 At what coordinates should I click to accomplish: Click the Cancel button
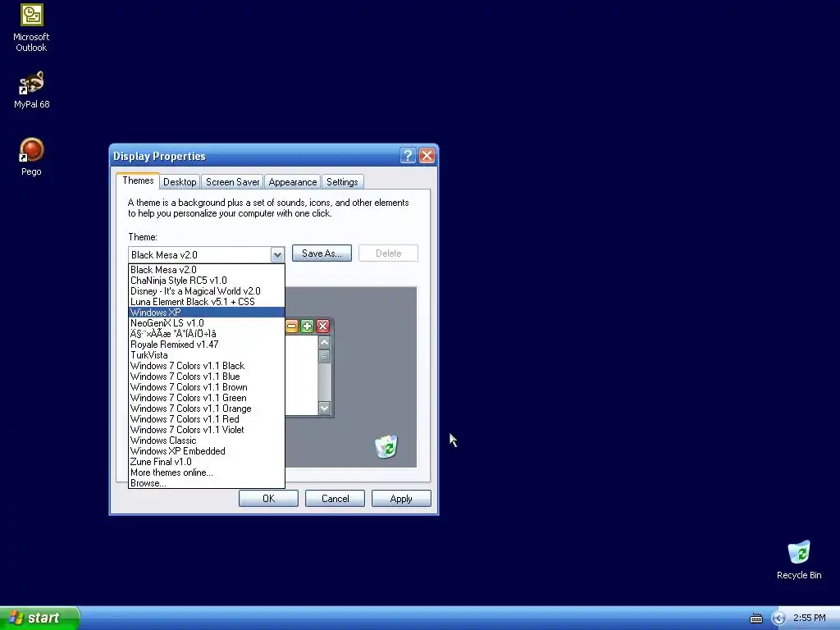click(x=335, y=499)
